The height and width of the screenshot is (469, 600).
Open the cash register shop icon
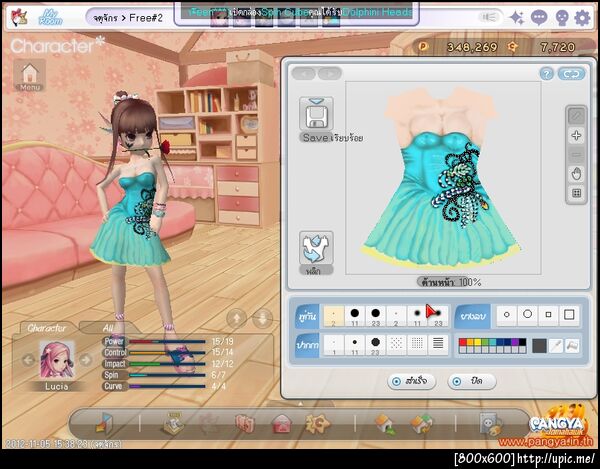pyautogui.click(x=174, y=423)
